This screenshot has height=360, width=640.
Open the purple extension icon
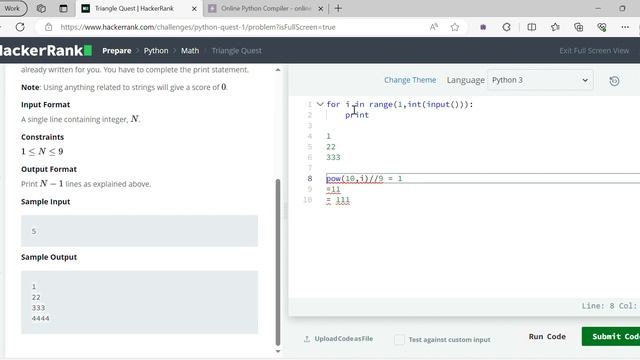483,27
